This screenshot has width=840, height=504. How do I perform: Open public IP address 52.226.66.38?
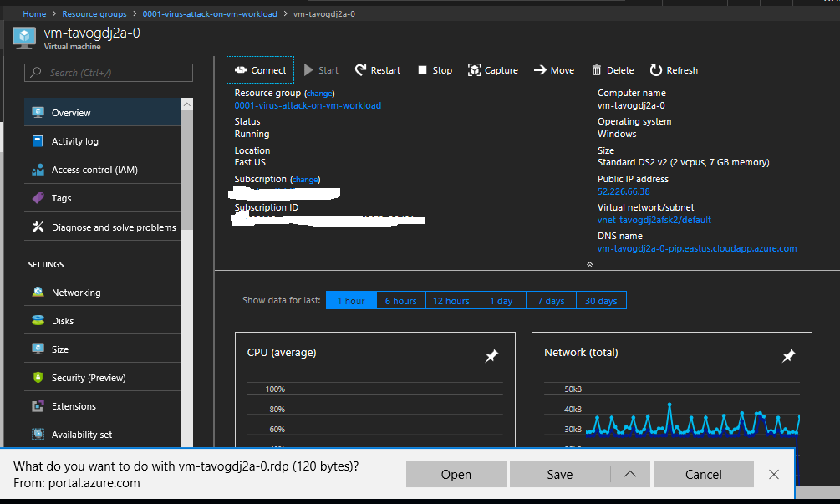pos(624,191)
